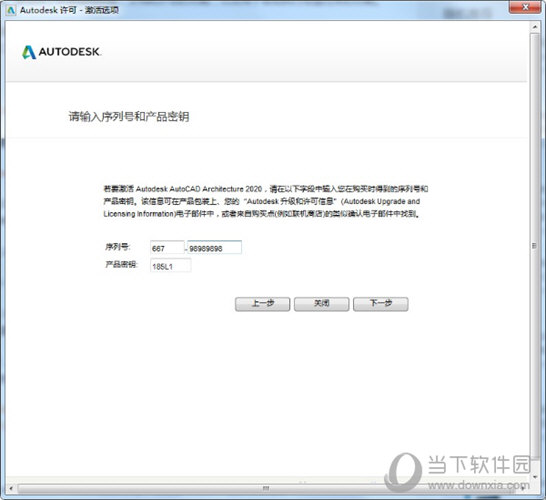Click the horizontal scrollbar thumb
This screenshot has width=546, height=500.
(x=266, y=488)
